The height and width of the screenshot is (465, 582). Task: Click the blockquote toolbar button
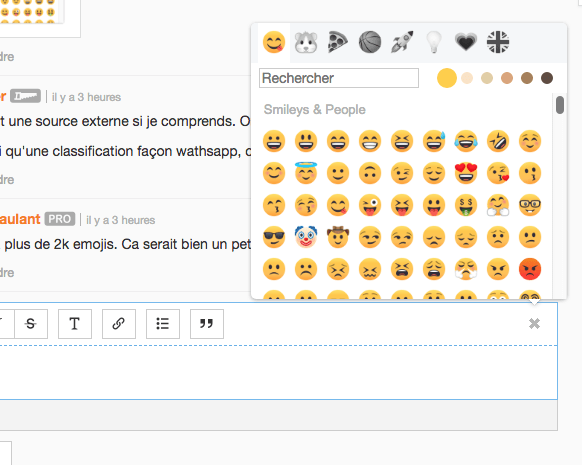(207, 324)
